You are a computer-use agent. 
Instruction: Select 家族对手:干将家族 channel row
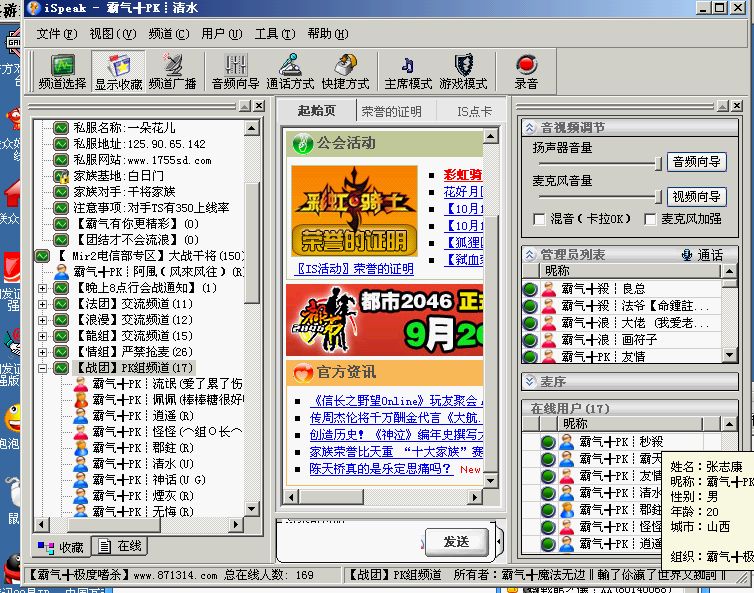tap(124, 192)
